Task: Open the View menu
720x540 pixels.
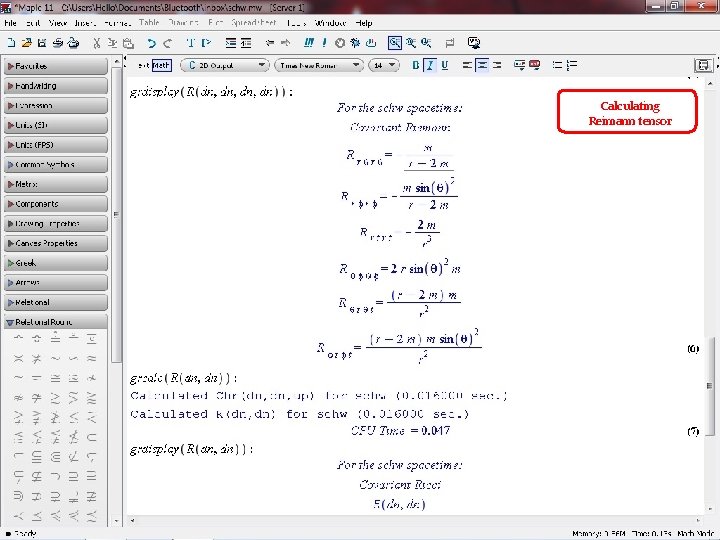Action: 58,23
